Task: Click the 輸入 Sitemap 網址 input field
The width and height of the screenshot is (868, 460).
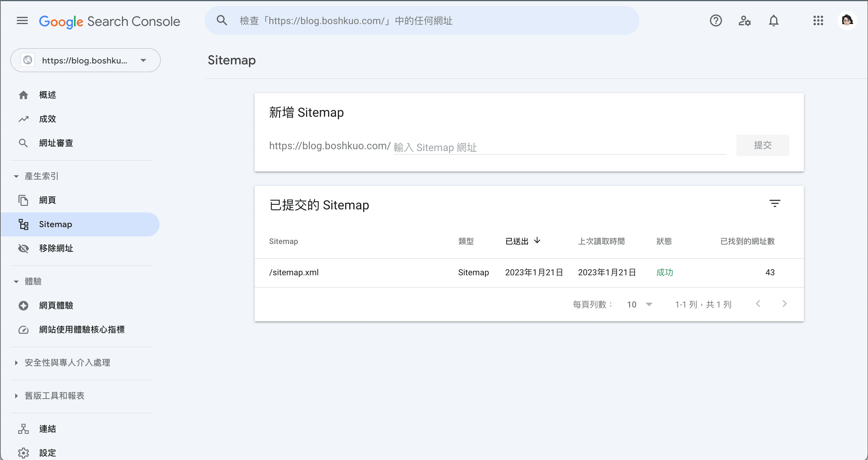Action: [x=560, y=147]
